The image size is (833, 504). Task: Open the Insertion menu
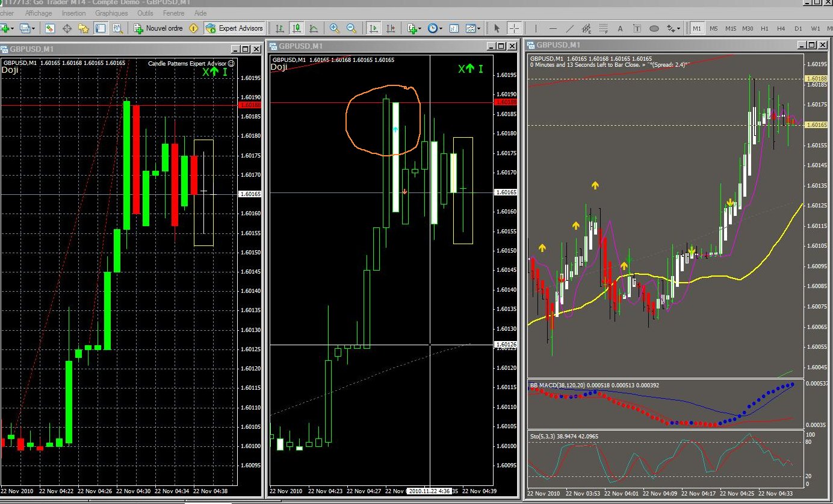pos(73,13)
